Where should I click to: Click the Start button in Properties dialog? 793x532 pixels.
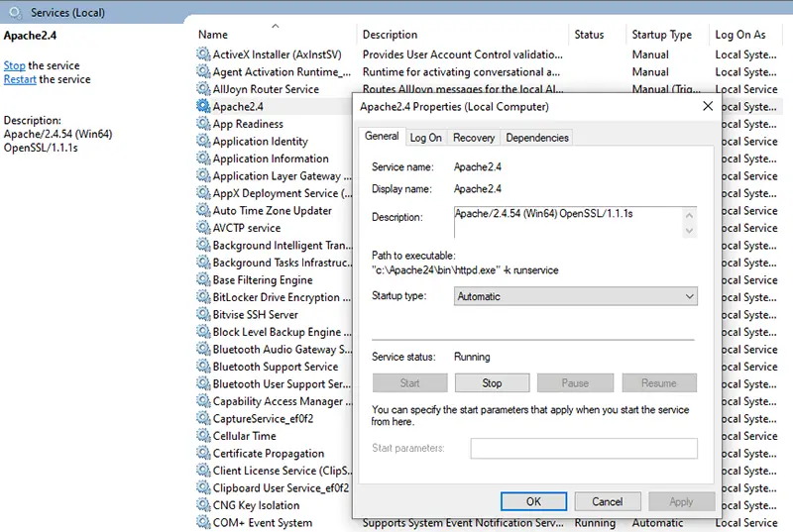409,383
